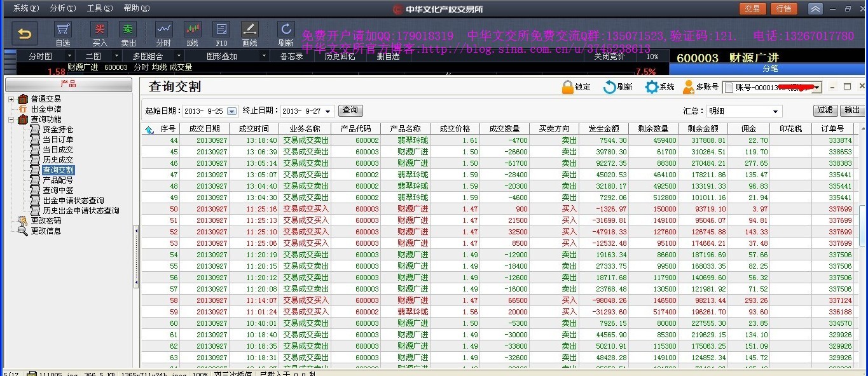Open 更改密码 keys icon
Viewport: 868px width, 376px height.
click(x=23, y=221)
